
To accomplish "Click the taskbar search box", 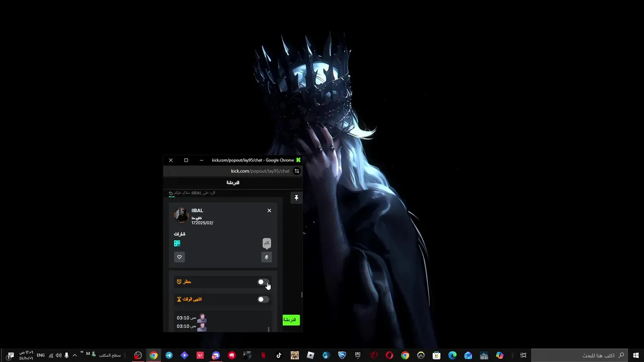I will (580, 355).
